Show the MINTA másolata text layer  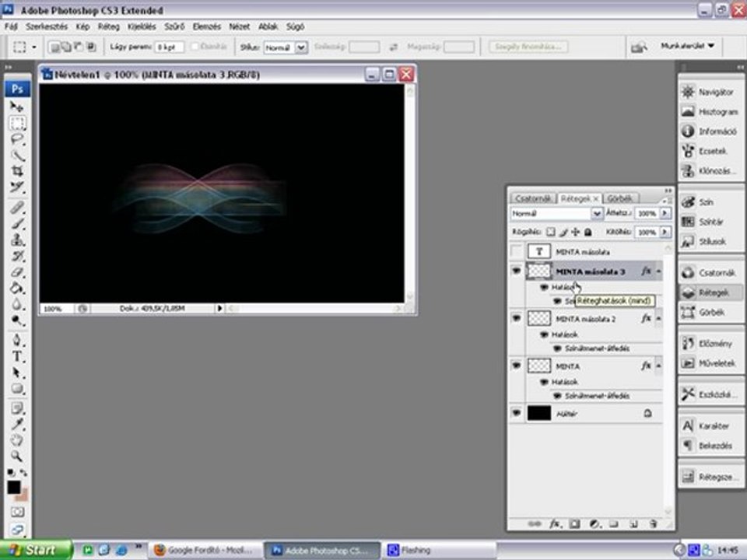(517, 251)
